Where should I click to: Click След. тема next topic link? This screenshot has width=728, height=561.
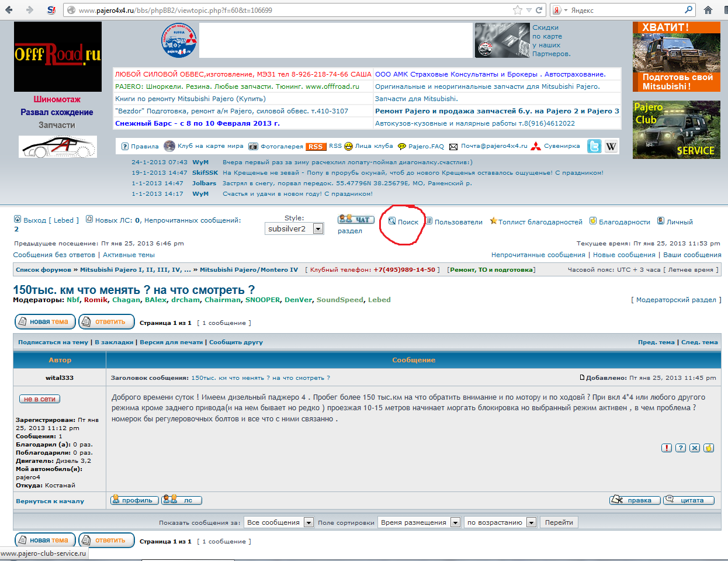(x=699, y=342)
